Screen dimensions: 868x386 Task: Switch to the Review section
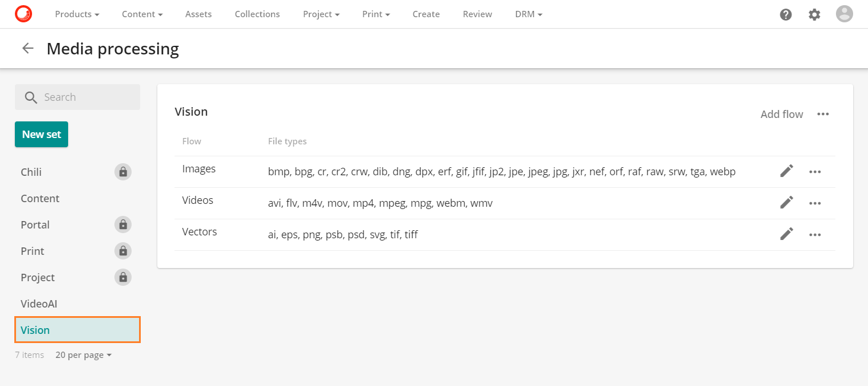[477, 14]
